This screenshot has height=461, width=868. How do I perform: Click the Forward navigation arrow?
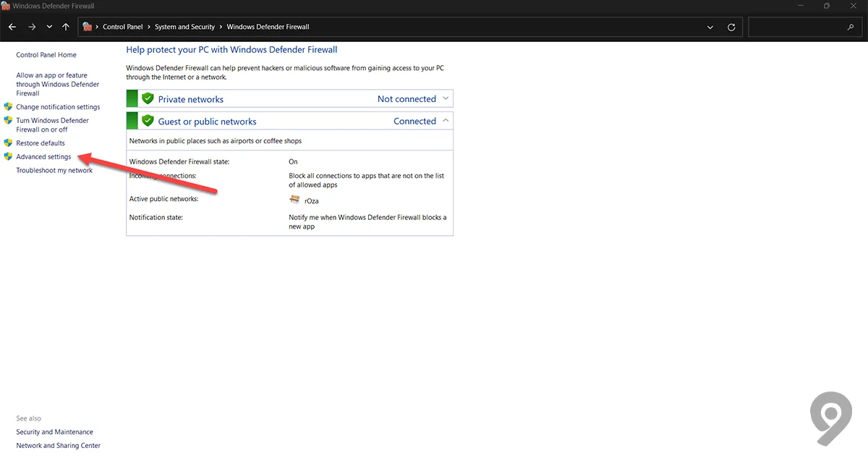(x=32, y=27)
